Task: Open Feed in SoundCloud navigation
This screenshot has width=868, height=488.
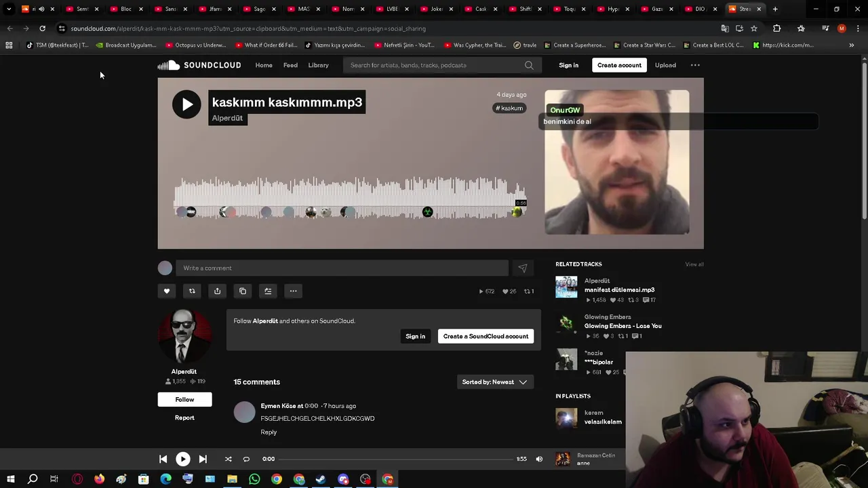Action: pyautogui.click(x=290, y=65)
